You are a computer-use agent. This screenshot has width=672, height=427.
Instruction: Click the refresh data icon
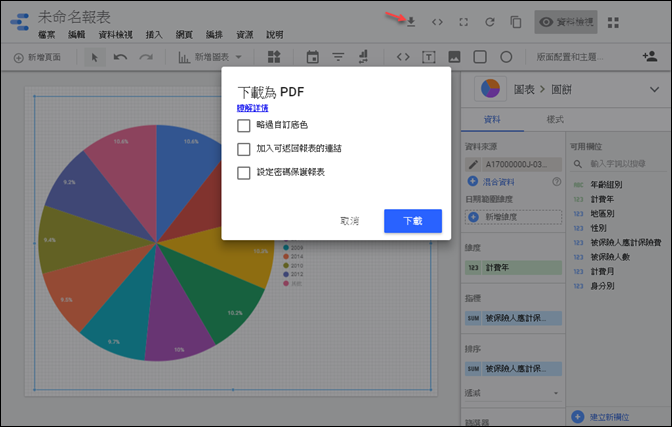pos(489,22)
